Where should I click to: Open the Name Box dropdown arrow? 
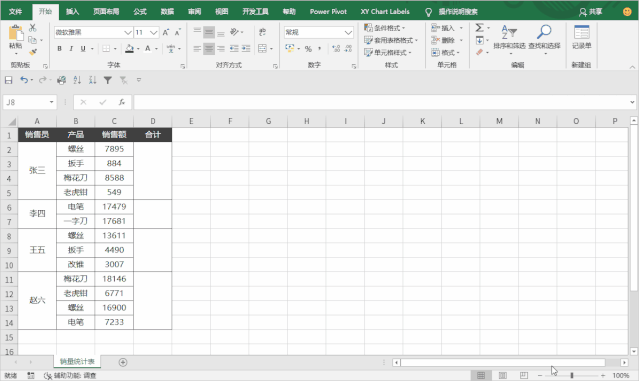click(52, 102)
